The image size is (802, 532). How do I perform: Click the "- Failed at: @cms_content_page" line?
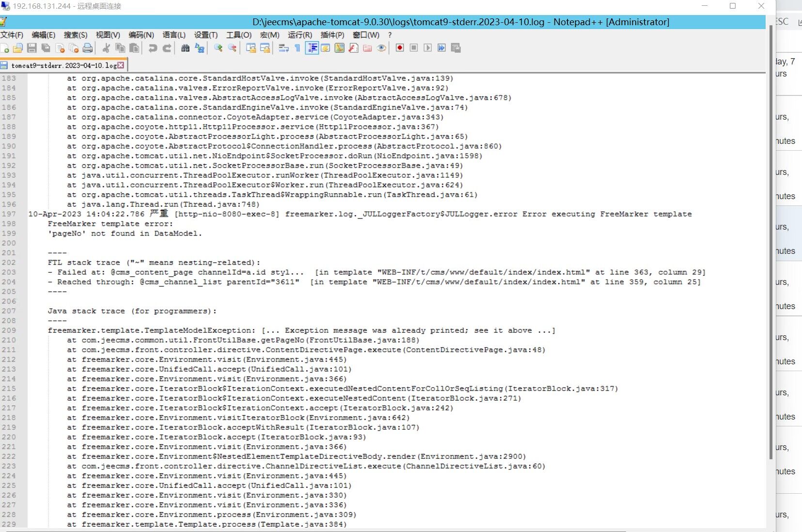pyautogui.click(x=377, y=272)
